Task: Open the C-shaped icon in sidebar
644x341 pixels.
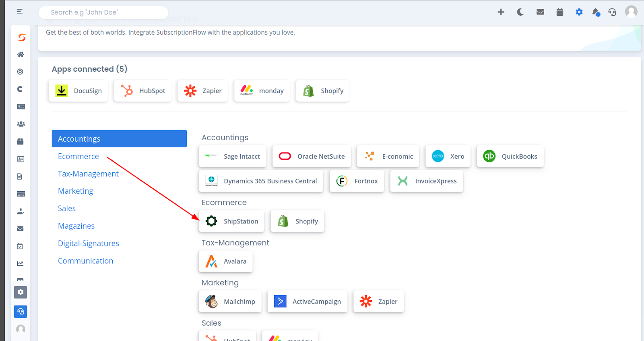Action: click(20, 89)
